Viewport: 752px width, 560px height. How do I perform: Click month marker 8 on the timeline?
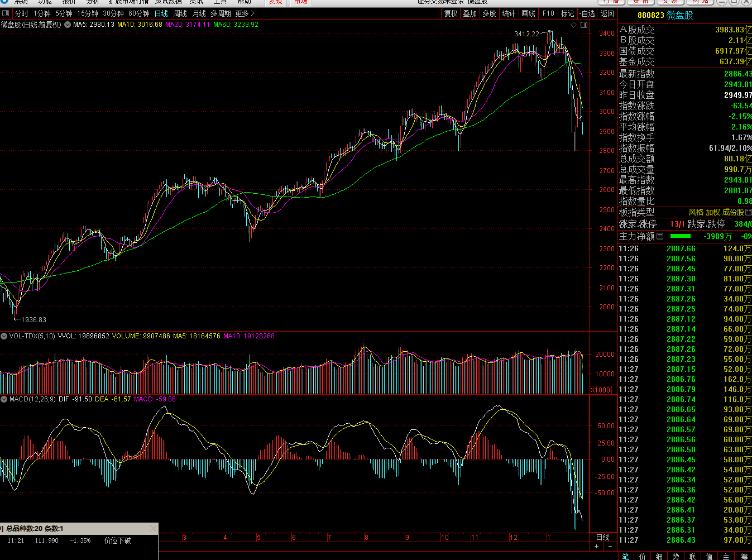point(366,538)
